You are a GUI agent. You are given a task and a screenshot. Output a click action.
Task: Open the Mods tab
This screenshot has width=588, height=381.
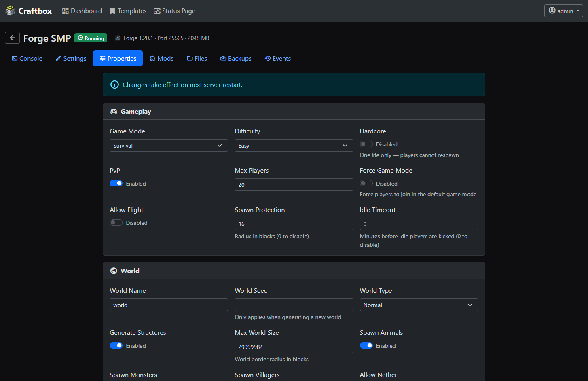161,58
